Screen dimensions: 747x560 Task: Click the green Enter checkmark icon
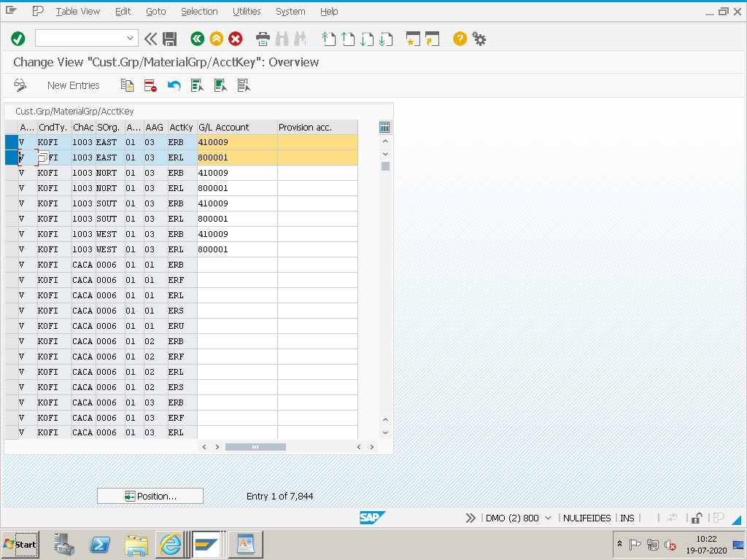18,39
